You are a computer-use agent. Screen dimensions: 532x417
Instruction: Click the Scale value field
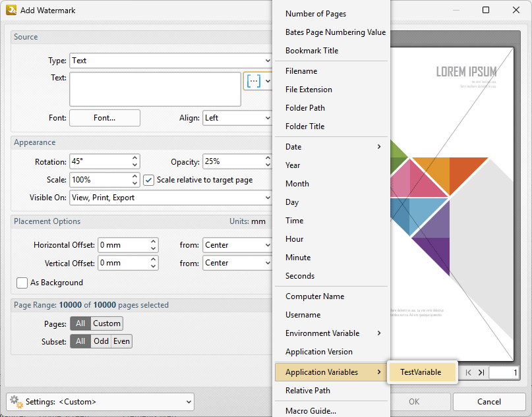(100, 180)
